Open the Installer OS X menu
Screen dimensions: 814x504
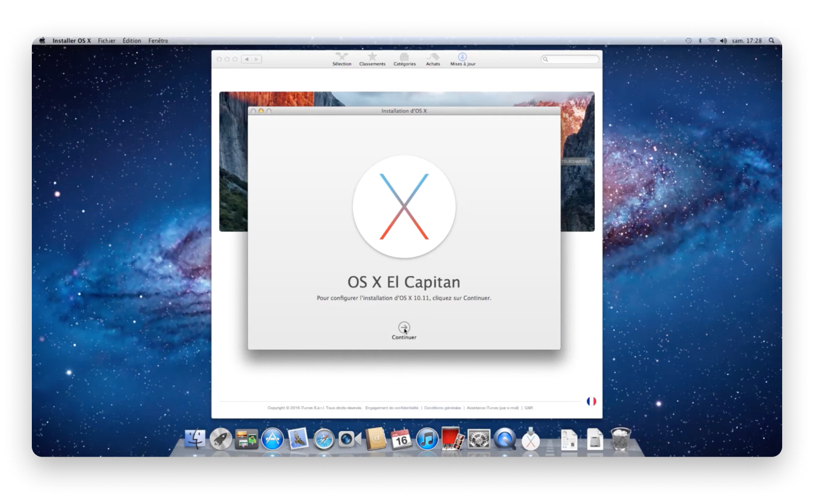(71, 41)
